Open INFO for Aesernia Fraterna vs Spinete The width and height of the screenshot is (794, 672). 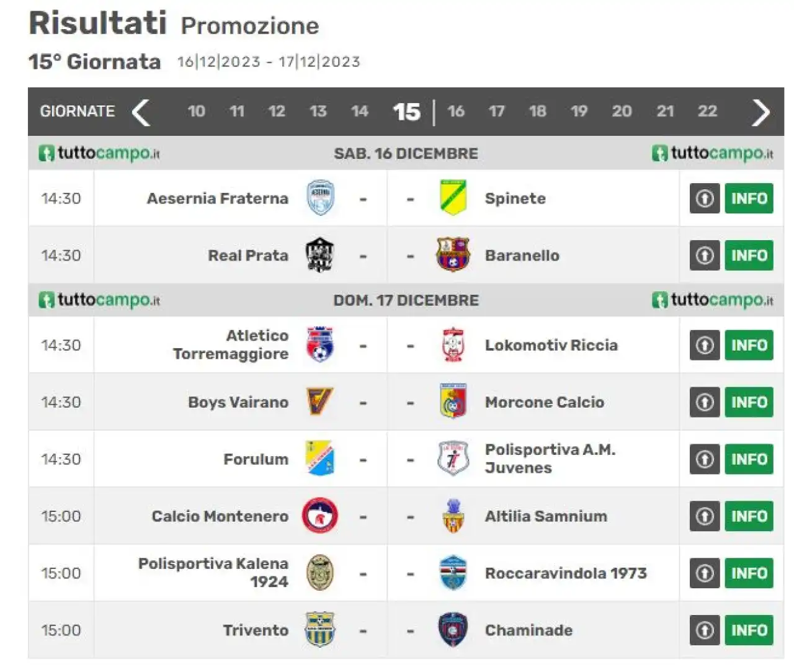click(749, 198)
